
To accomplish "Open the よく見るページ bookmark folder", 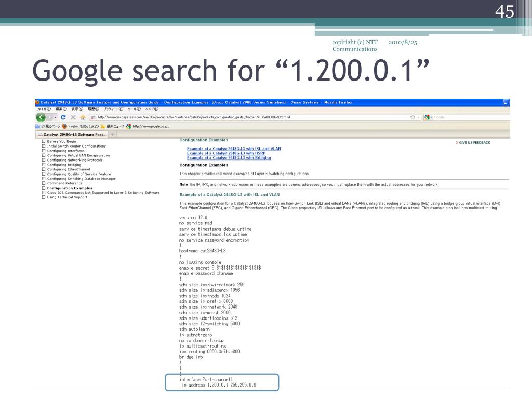I will 48,126.
